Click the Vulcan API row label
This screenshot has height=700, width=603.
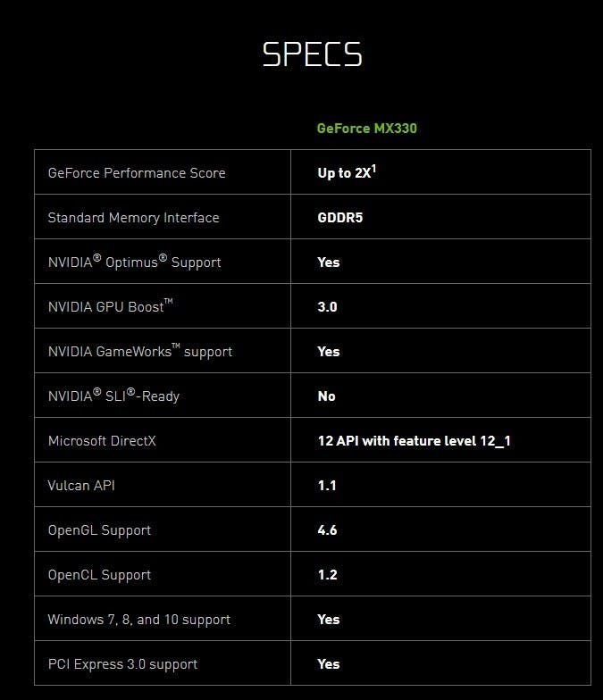(81, 485)
